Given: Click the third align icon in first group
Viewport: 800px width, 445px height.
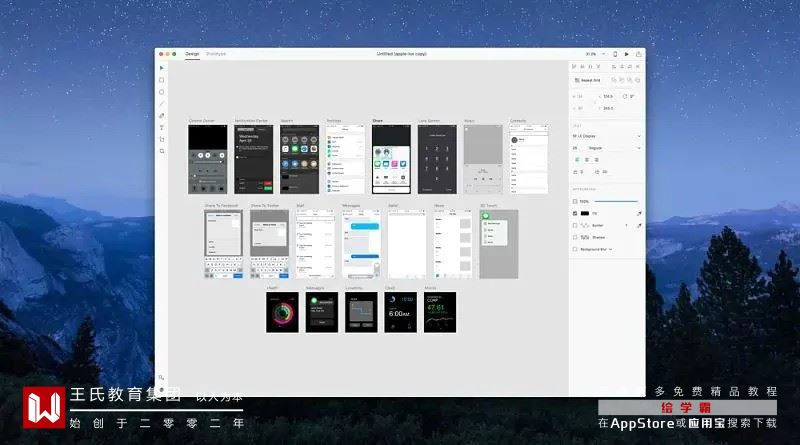Looking at the screenshot, I should [590, 66].
